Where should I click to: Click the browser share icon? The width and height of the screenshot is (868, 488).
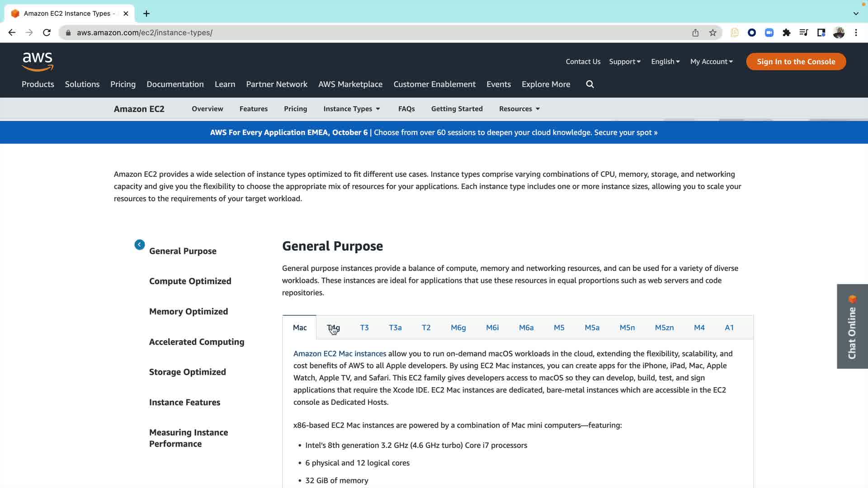click(695, 33)
